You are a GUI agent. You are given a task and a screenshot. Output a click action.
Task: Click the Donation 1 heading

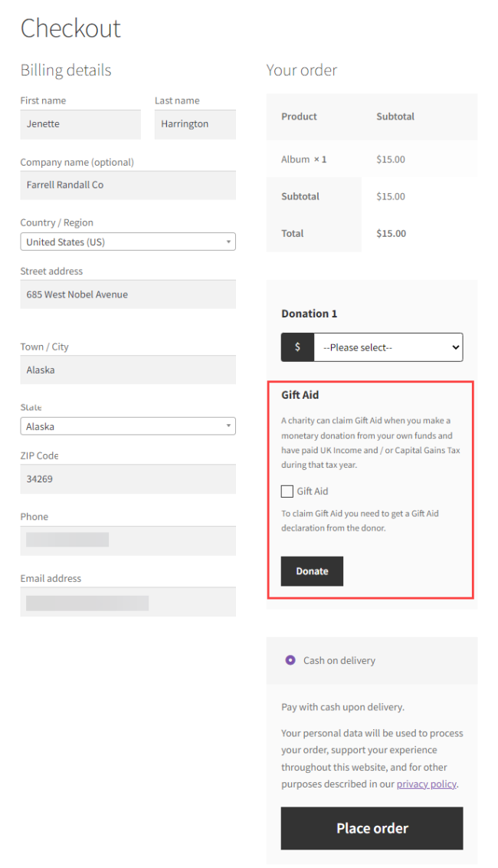pos(310,314)
